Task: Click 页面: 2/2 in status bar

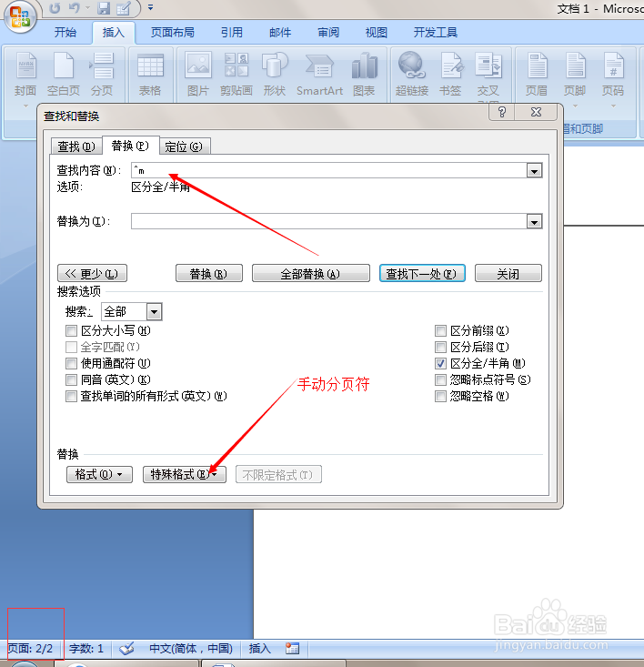Action: coord(30,649)
